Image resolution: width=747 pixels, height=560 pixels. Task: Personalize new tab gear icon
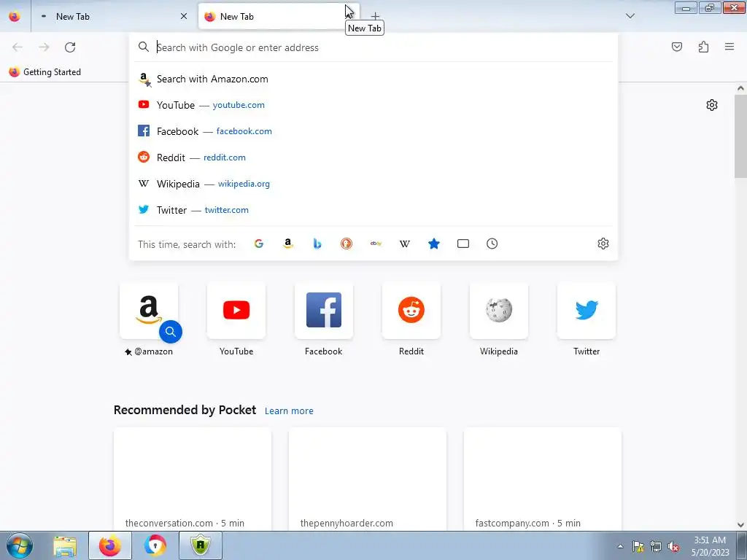[x=712, y=105]
